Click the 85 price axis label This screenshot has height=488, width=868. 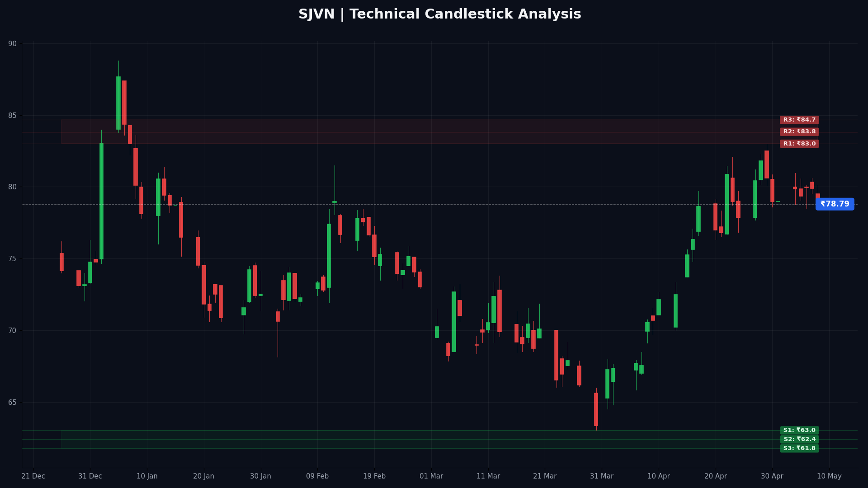tap(12, 116)
